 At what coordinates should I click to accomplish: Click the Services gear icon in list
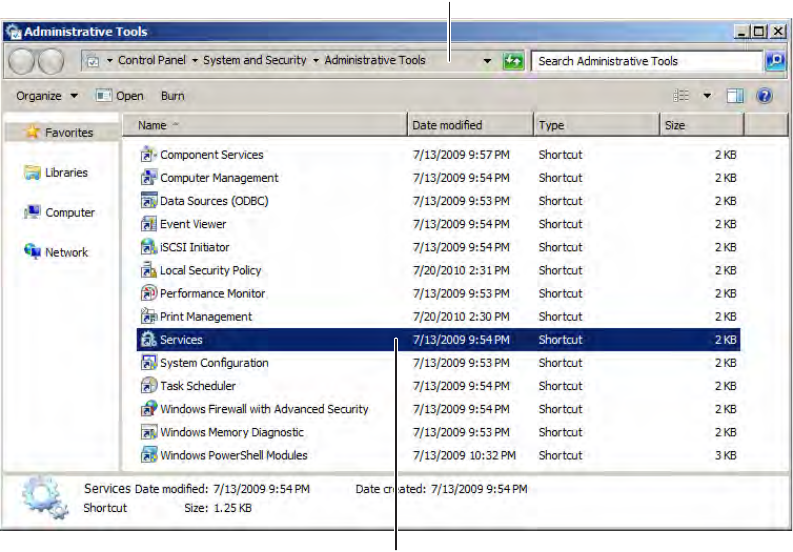point(149,339)
